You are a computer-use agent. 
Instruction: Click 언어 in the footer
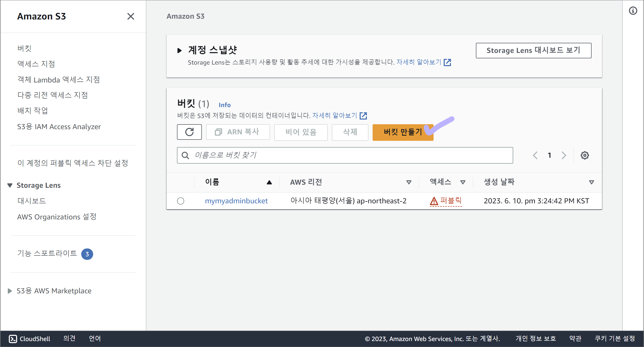(95, 338)
